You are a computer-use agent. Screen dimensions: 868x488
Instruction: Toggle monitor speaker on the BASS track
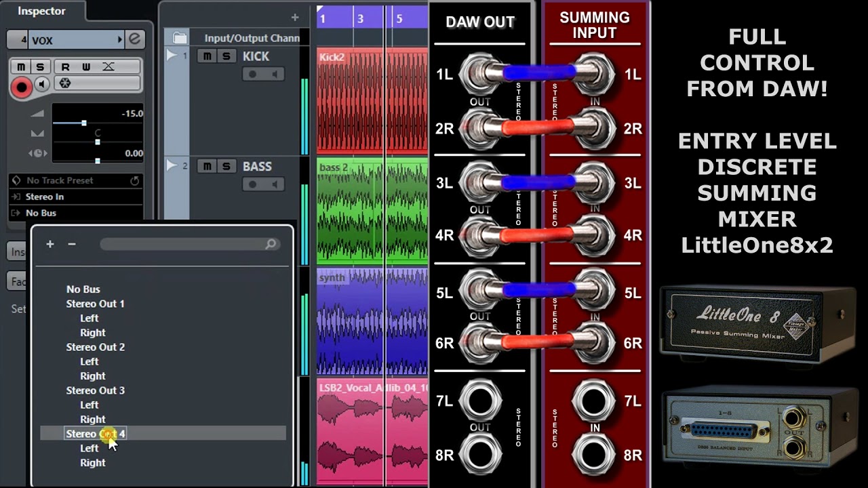pos(275,184)
